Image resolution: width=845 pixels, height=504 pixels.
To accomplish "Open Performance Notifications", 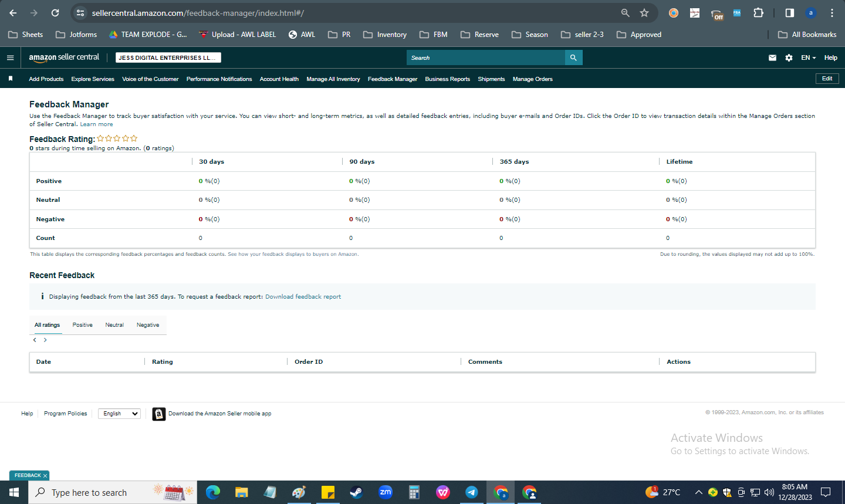I will (219, 79).
